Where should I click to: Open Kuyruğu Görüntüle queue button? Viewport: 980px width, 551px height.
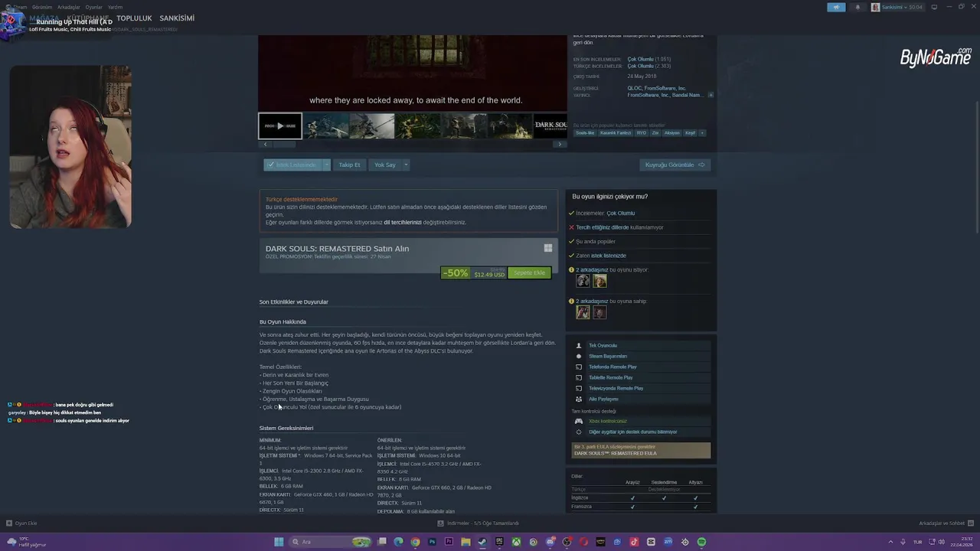coord(675,165)
